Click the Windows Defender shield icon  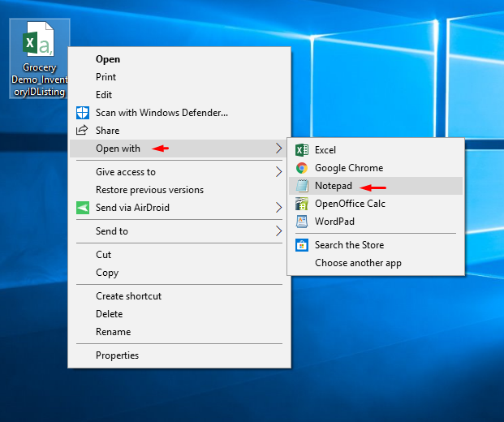tap(83, 113)
